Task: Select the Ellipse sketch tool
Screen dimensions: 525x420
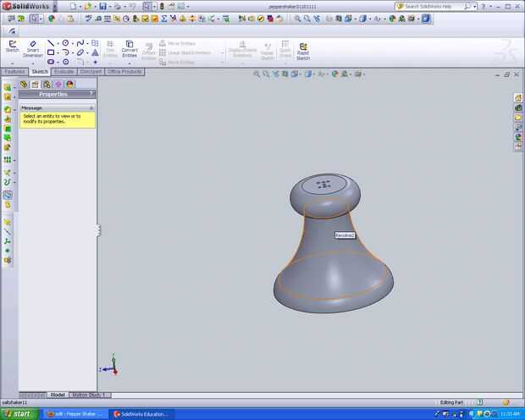Action: click(x=80, y=52)
